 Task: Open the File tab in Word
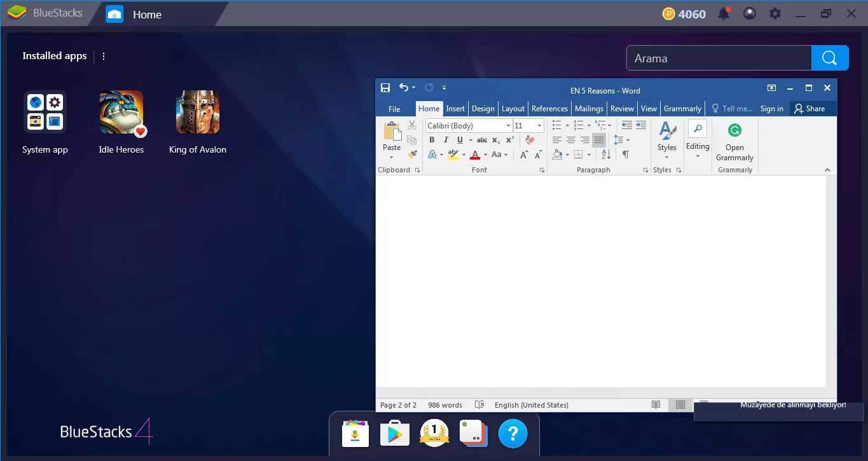(394, 109)
